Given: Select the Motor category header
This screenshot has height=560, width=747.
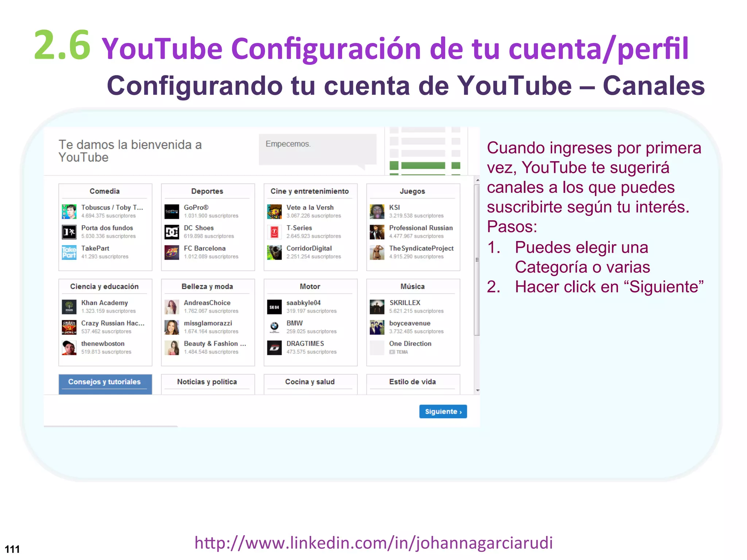Looking at the screenshot, I should coord(310,287).
